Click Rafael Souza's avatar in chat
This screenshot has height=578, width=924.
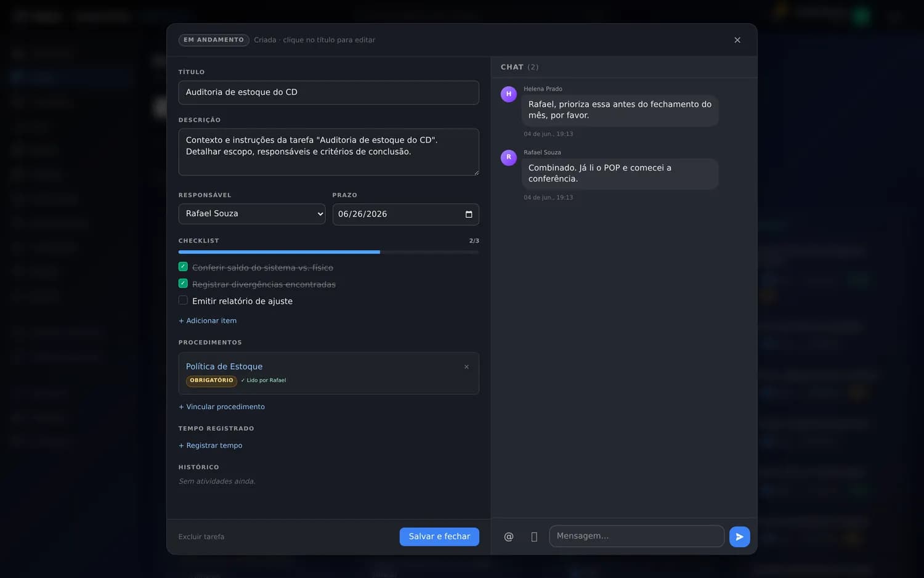coord(509,157)
